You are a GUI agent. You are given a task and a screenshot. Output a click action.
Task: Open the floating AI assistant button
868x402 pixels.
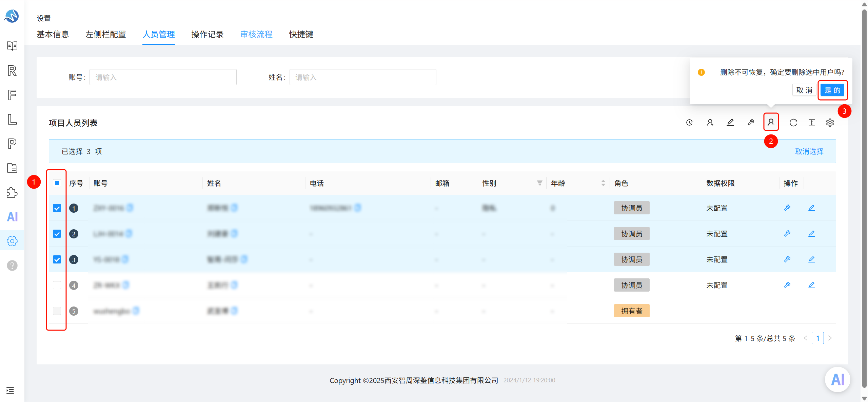pos(838,379)
